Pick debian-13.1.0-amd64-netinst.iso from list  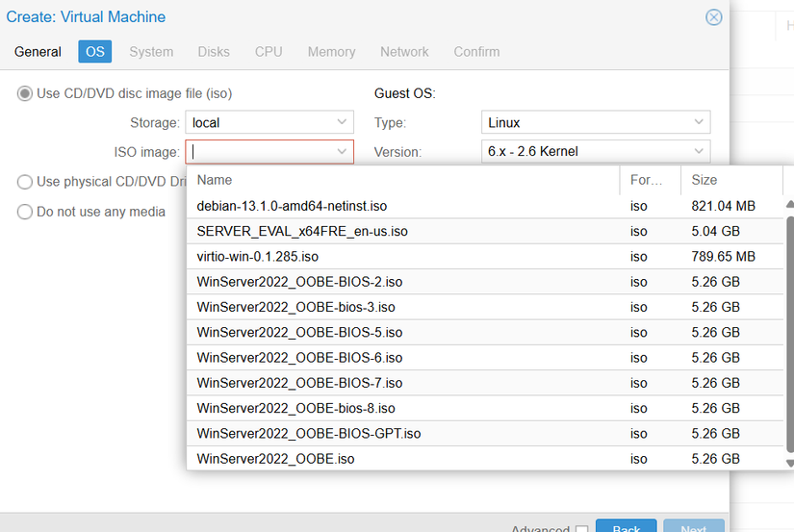(292, 206)
